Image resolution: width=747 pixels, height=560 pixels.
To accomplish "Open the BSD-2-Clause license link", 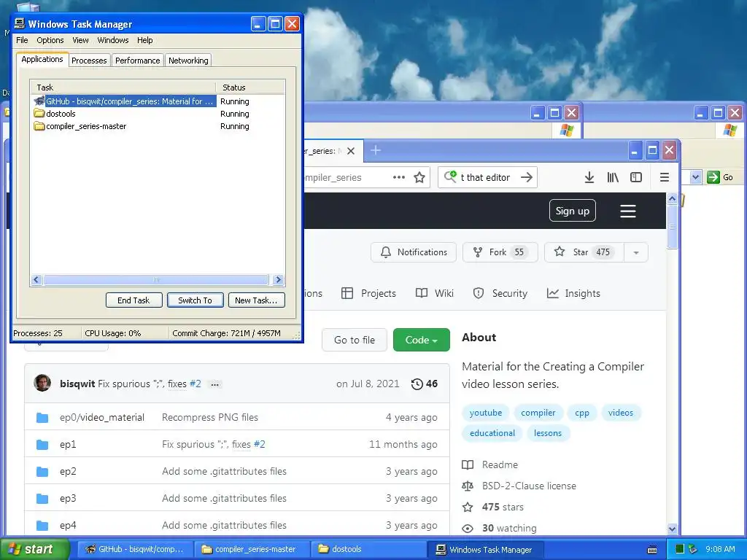I will [530, 486].
